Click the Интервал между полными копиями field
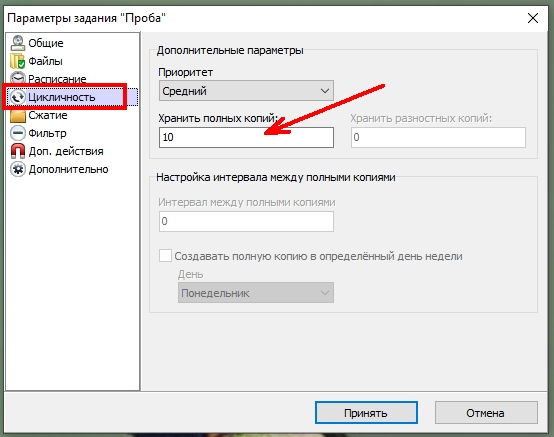554x437 pixels. (246, 222)
